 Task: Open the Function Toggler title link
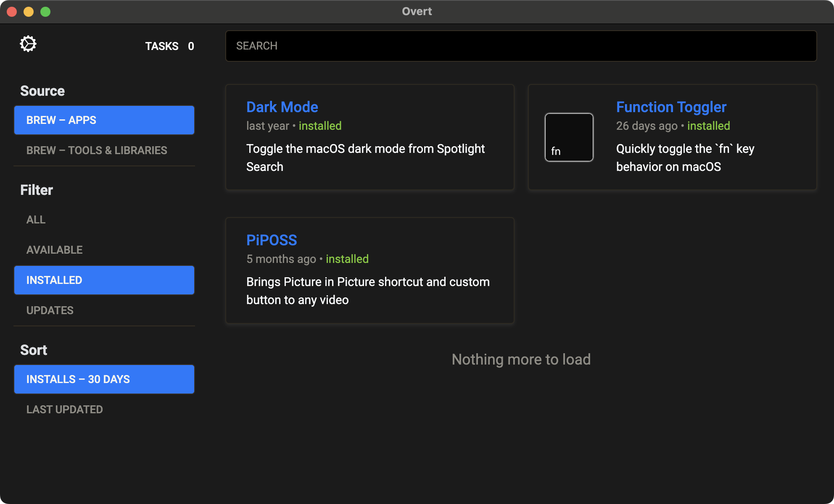point(671,107)
